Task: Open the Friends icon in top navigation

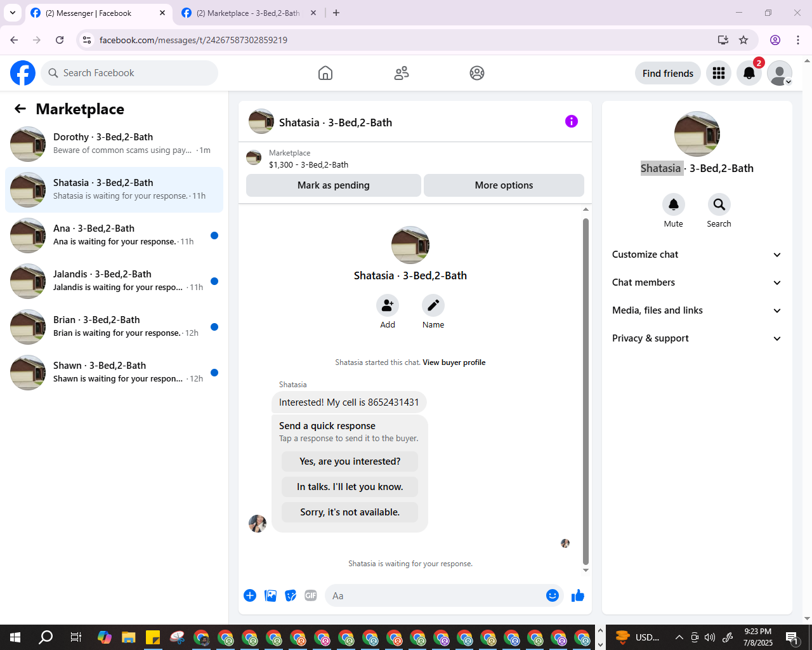Action: click(402, 73)
